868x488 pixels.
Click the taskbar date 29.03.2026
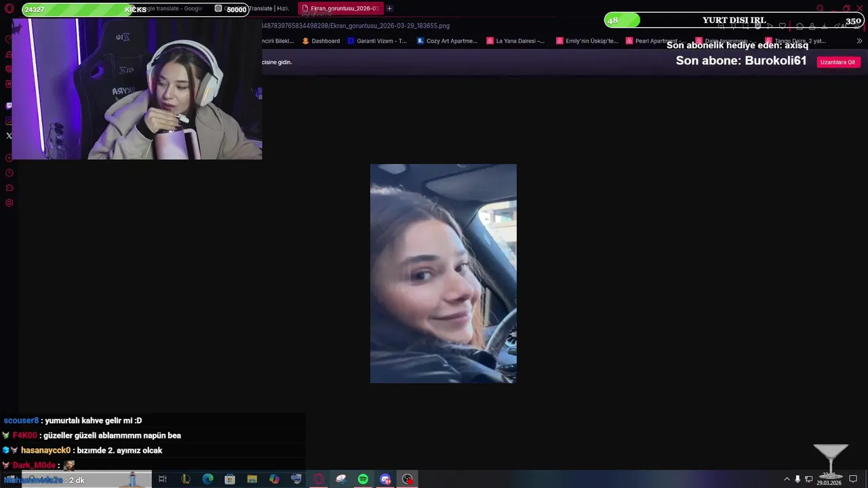(829, 483)
